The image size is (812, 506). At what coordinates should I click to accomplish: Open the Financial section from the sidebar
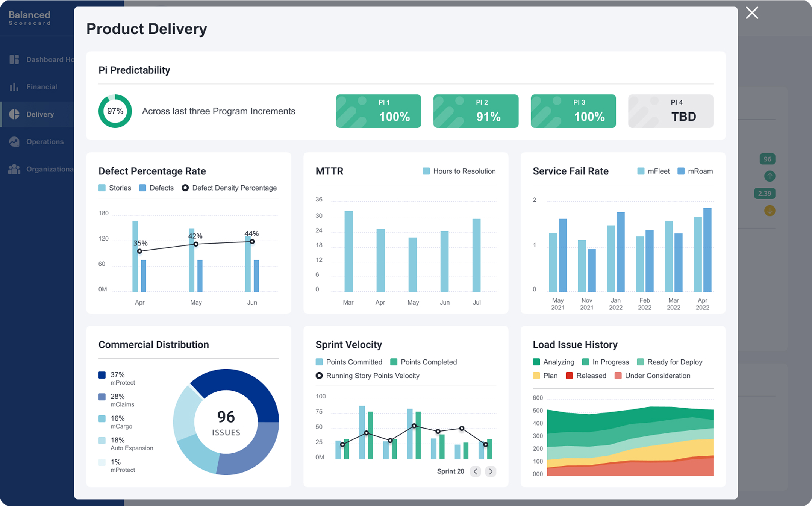pos(14,86)
